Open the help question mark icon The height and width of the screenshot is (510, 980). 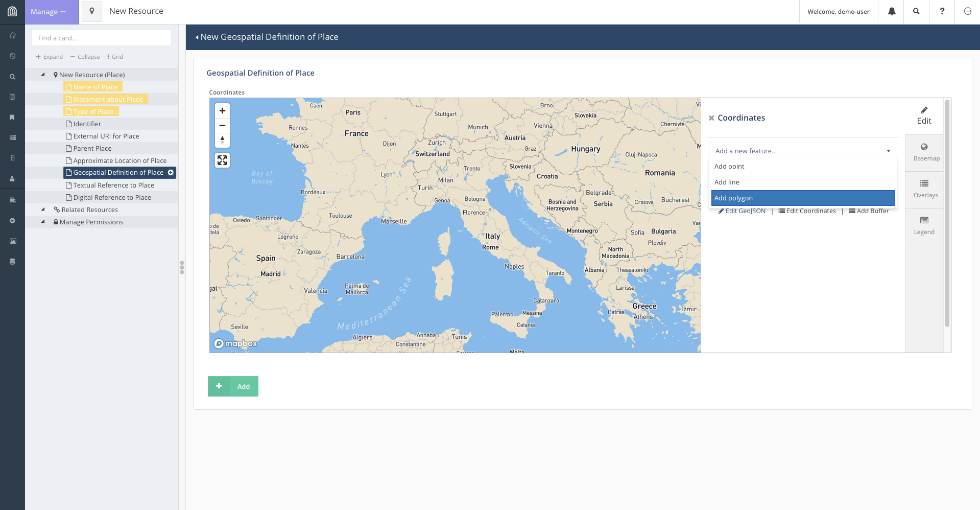coord(942,12)
